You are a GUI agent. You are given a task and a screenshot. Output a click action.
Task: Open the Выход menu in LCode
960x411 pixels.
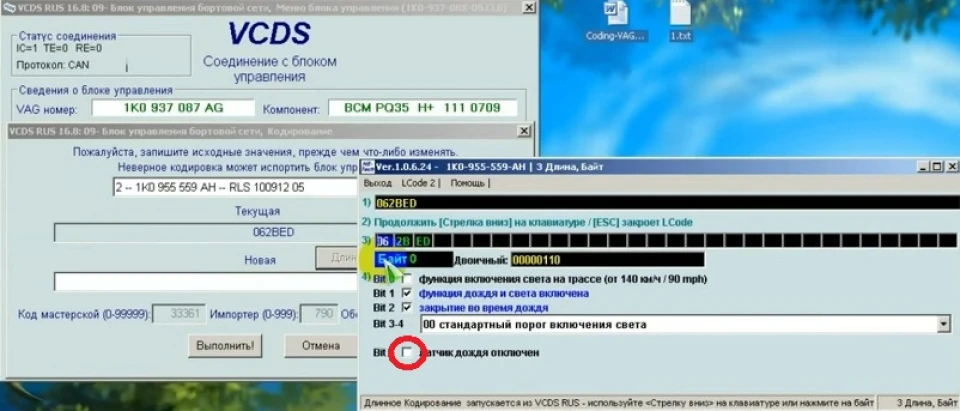click(x=378, y=183)
